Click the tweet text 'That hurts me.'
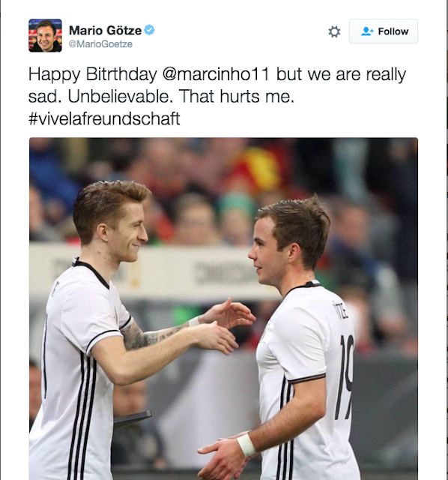The width and height of the screenshot is (448, 480). click(237, 97)
